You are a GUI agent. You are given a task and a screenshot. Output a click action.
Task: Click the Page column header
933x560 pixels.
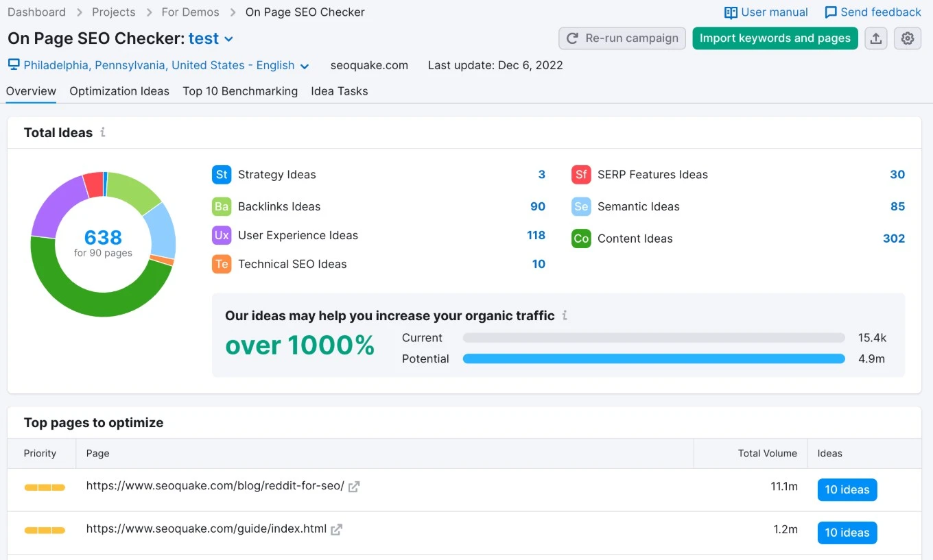coord(97,453)
